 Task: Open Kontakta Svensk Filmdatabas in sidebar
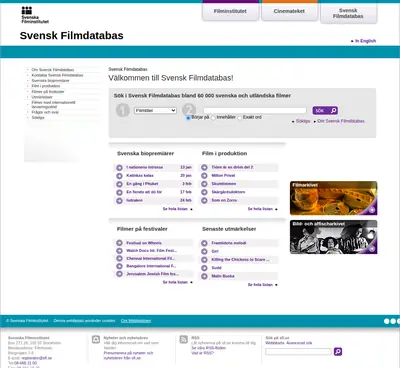click(x=57, y=75)
